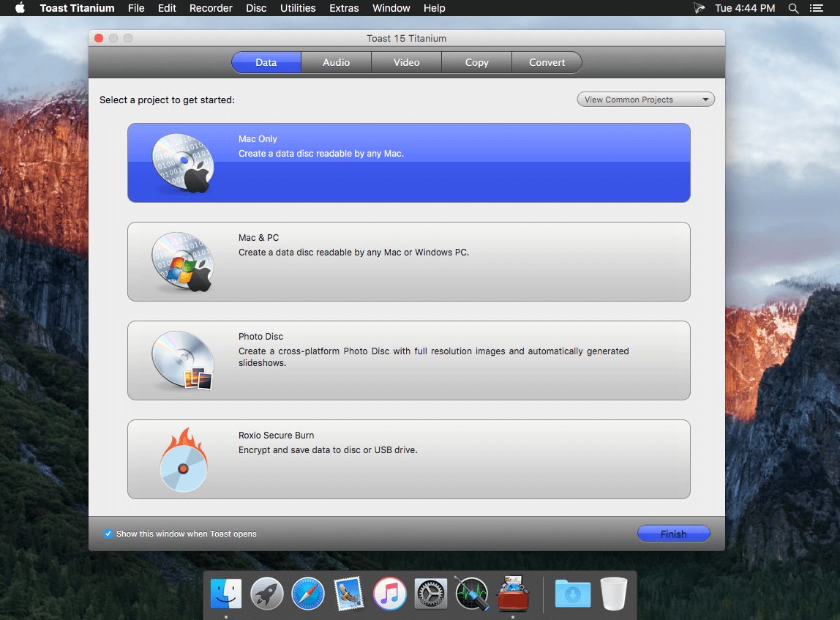Screen dimensions: 840x620
Task: Click the Photo Disc icon
Action: 183,360
